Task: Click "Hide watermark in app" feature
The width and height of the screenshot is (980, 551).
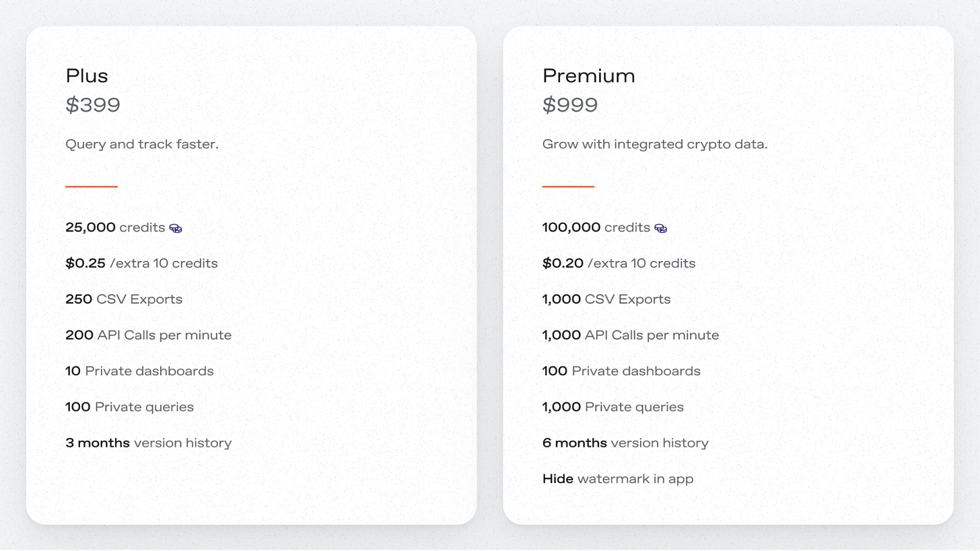Action: point(617,479)
